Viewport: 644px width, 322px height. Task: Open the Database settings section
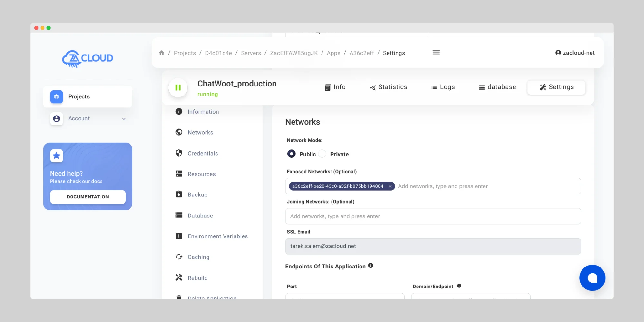point(200,216)
